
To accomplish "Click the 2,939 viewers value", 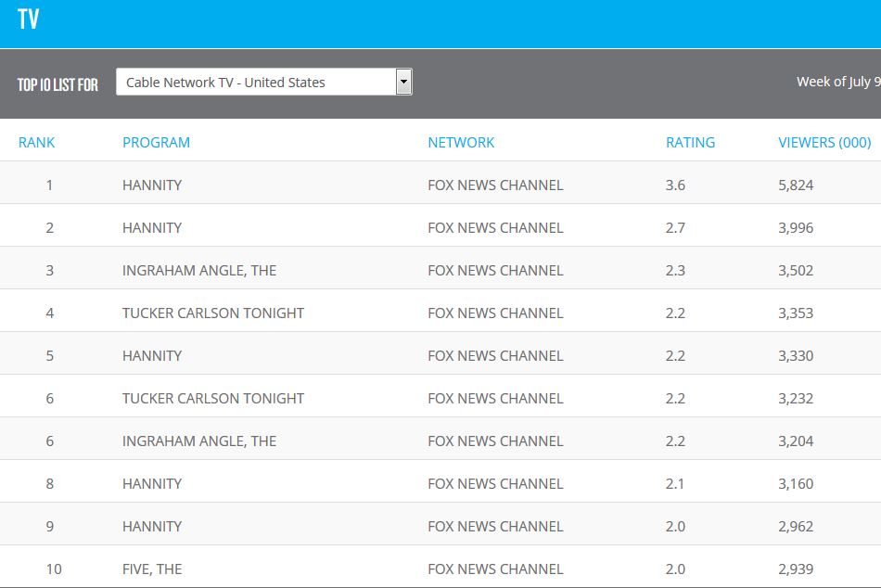I will click(x=796, y=569).
